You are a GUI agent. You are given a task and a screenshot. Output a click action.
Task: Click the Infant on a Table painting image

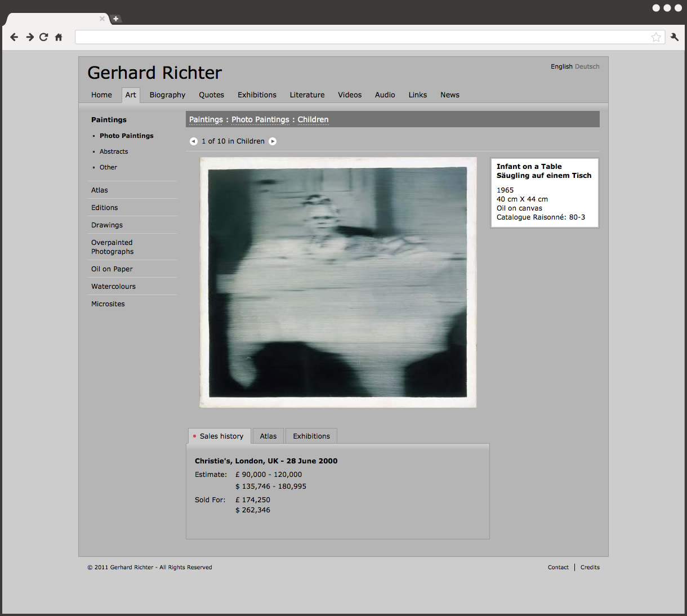(x=338, y=282)
